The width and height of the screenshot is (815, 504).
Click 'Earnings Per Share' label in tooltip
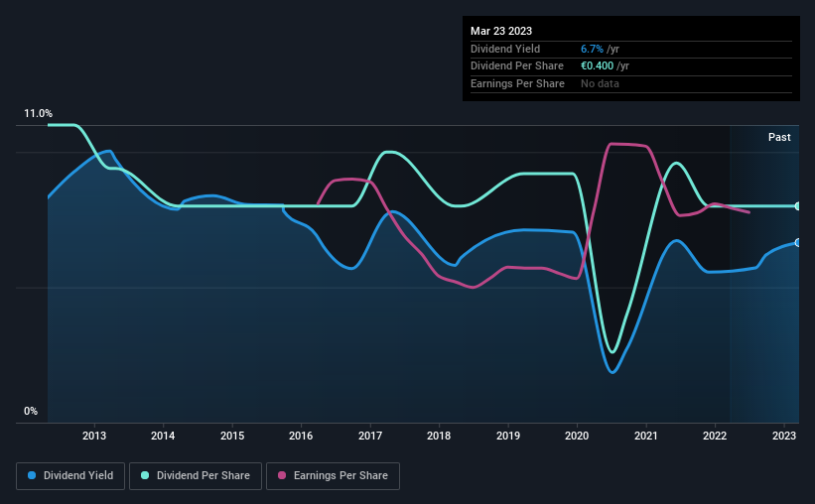click(x=518, y=83)
